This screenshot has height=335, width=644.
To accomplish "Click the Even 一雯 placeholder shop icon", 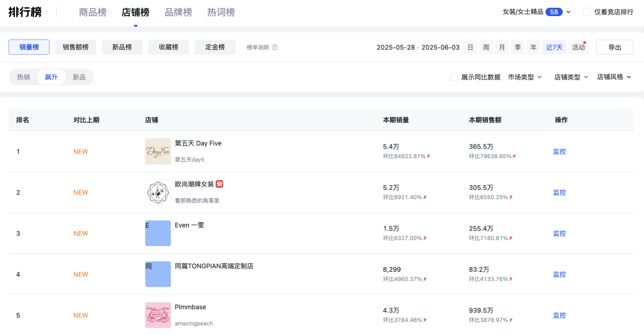I will tap(157, 233).
